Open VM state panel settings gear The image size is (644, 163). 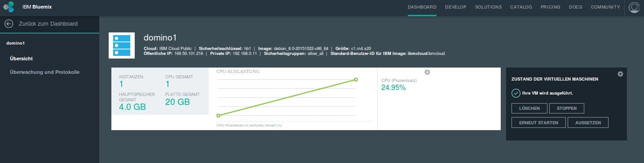620,74
